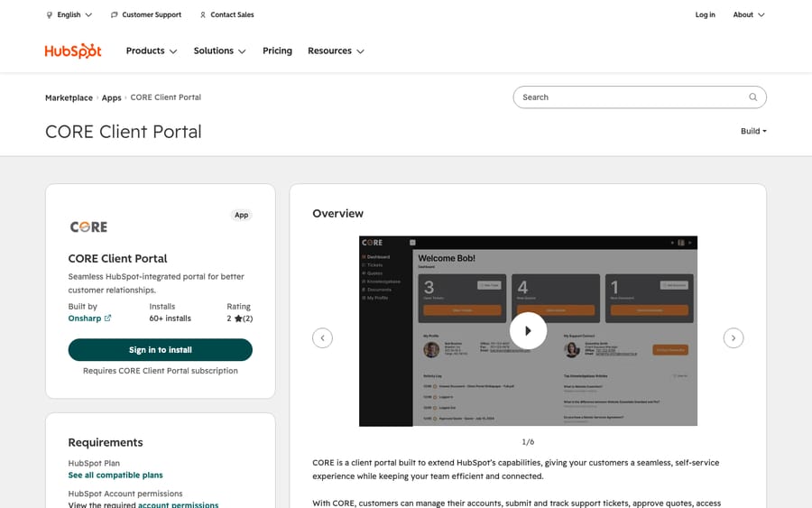Open account permissions link

tap(178, 504)
